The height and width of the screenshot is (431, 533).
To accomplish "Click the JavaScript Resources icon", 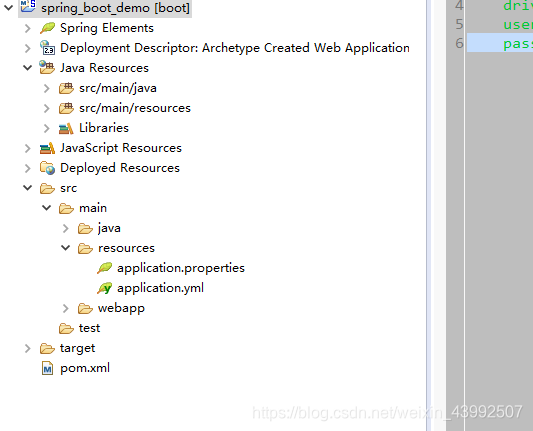I will pos(47,148).
